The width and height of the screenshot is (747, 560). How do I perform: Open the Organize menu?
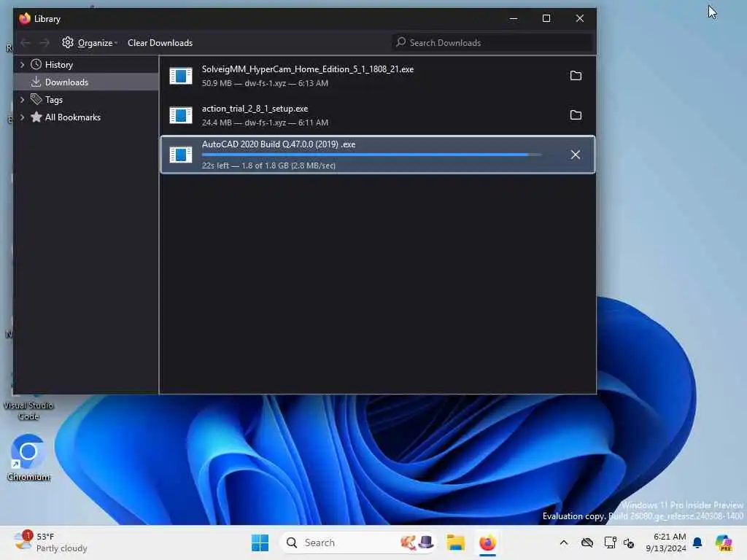coord(90,43)
